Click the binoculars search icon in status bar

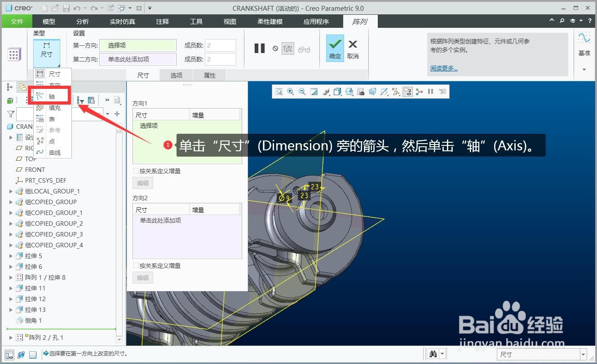[x=433, y=354]
